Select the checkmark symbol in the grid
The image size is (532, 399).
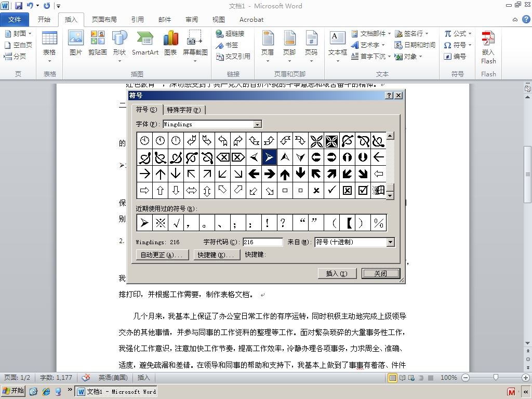[x=331, y=190]
